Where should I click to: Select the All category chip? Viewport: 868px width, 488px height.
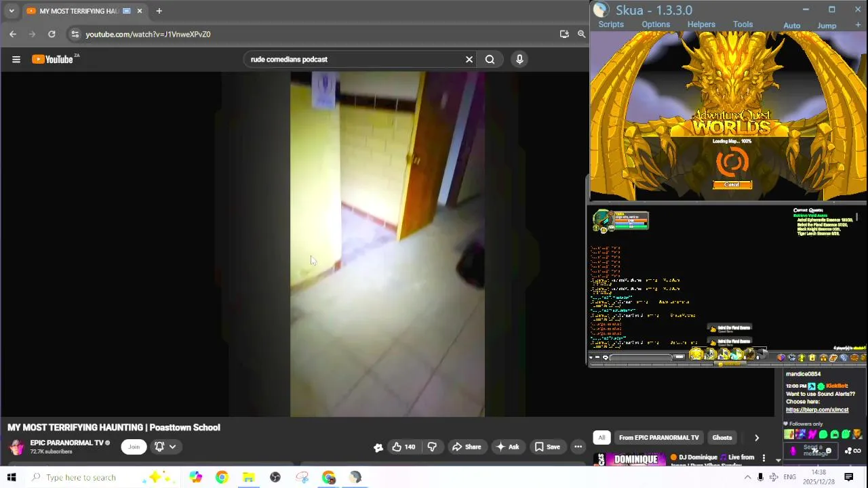(x=601, y=438)
